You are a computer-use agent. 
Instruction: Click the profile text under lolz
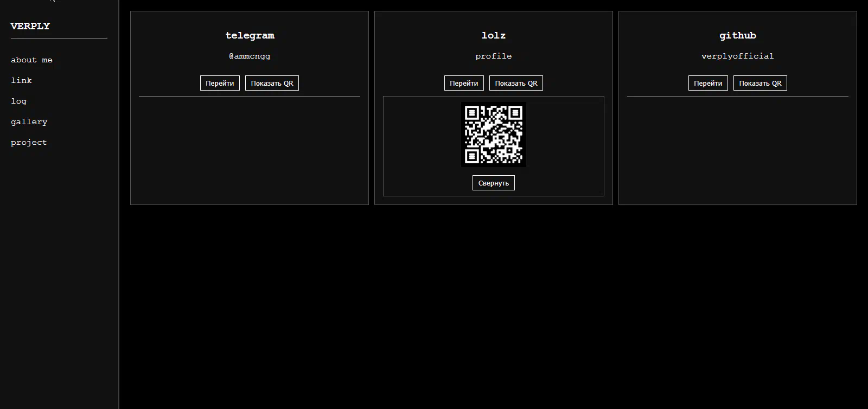[494, 56]
